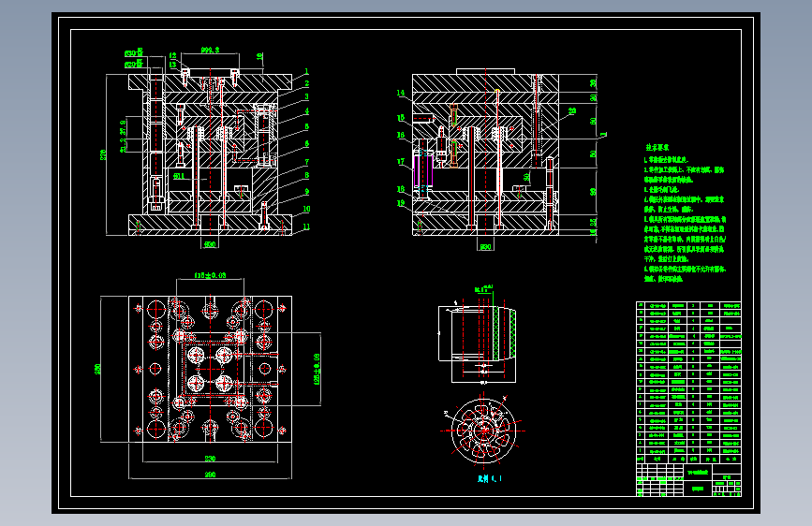Screen dimensions: 812x526
Task: Select part balloon number 6
Action: [x=306, y=144]
